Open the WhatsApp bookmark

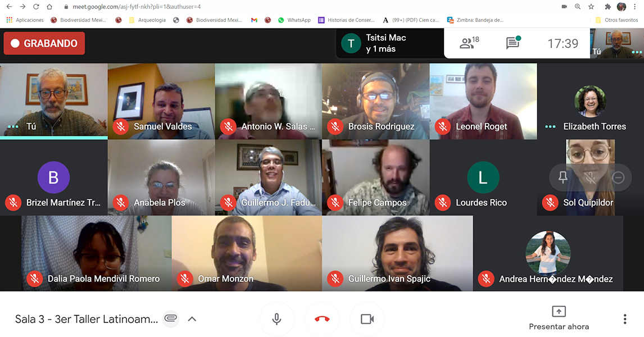coord(294,20)
